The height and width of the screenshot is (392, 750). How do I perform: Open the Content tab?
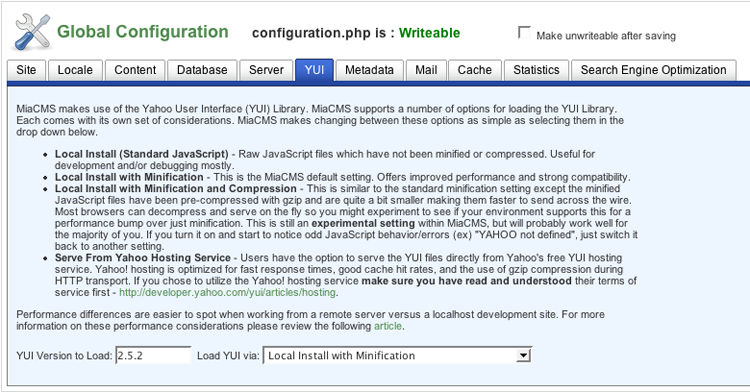[x=135, y=70]
